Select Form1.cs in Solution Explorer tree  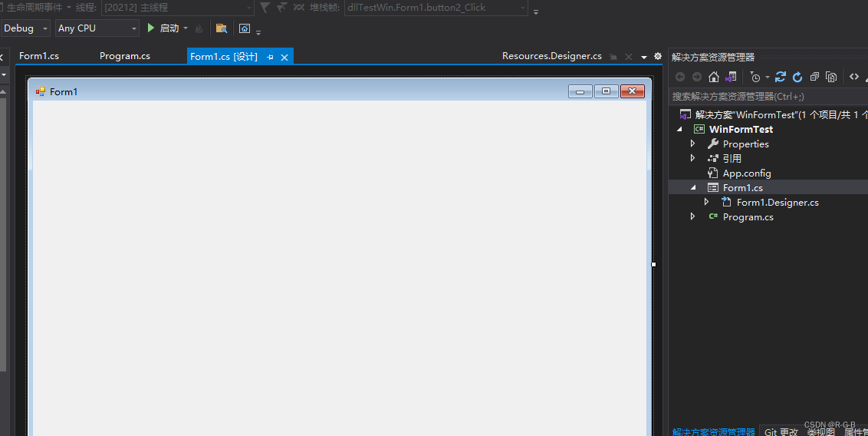742,188
